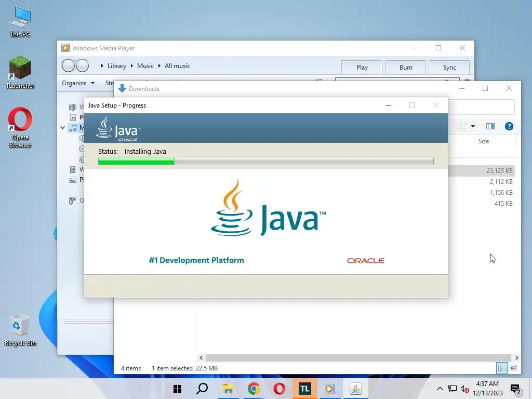Click All music breadcrumb in Media Player
This screenshot has width=532, height=399.
click(177, 66)
